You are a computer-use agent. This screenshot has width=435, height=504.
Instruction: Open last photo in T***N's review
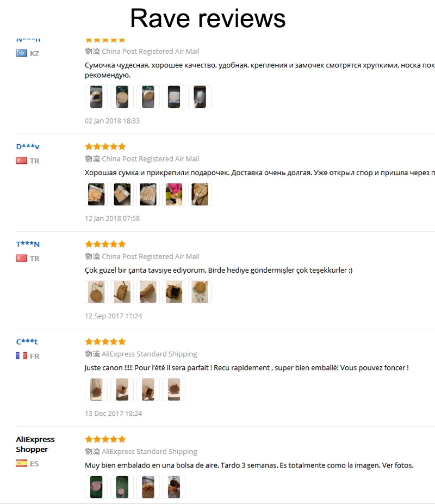coord(200,292)
